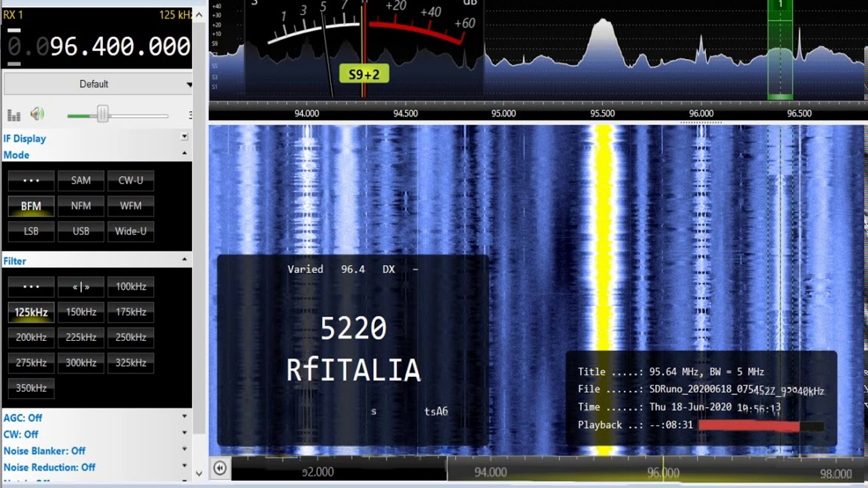Select the 200kHz filter
This screenshot has width=868, height=488.
tap(31, 338)
